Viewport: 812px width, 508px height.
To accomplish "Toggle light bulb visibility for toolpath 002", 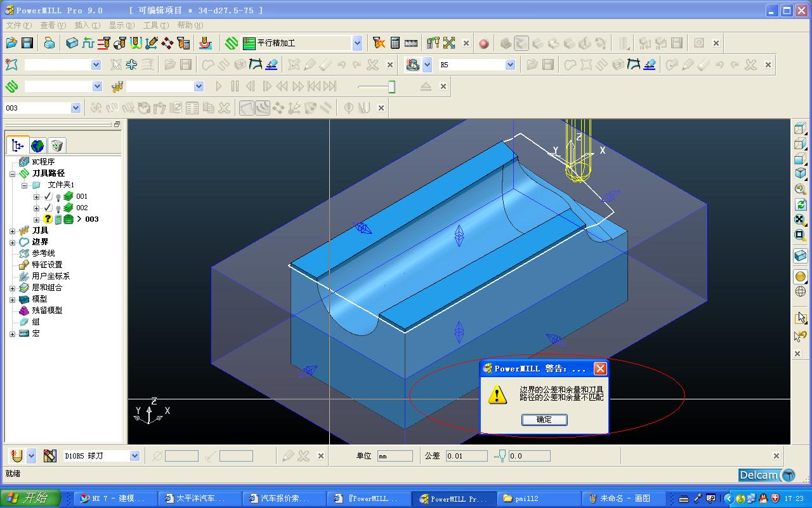I will [58, 208].
